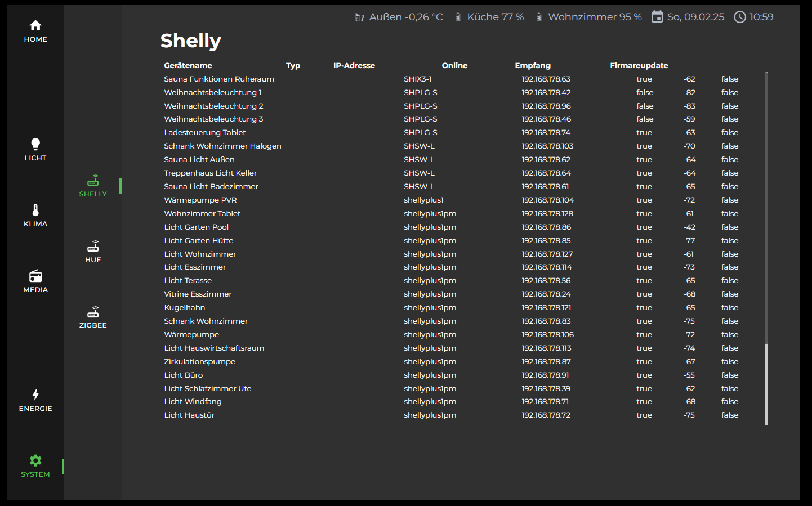The width and height of the screenshot is (812, 506).
Task: Select the Licht Haustür device
Action: [189, 415]
